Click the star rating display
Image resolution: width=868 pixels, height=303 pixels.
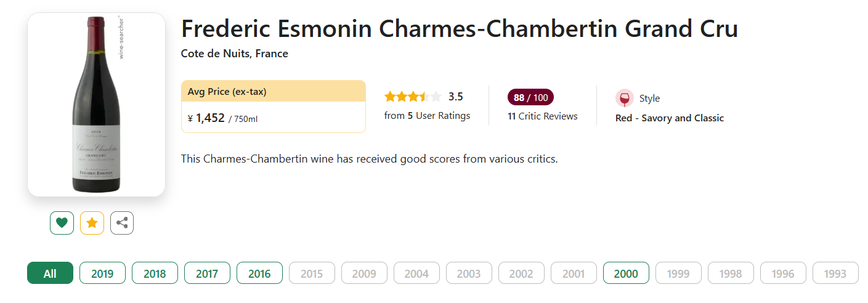click(413, 97)
